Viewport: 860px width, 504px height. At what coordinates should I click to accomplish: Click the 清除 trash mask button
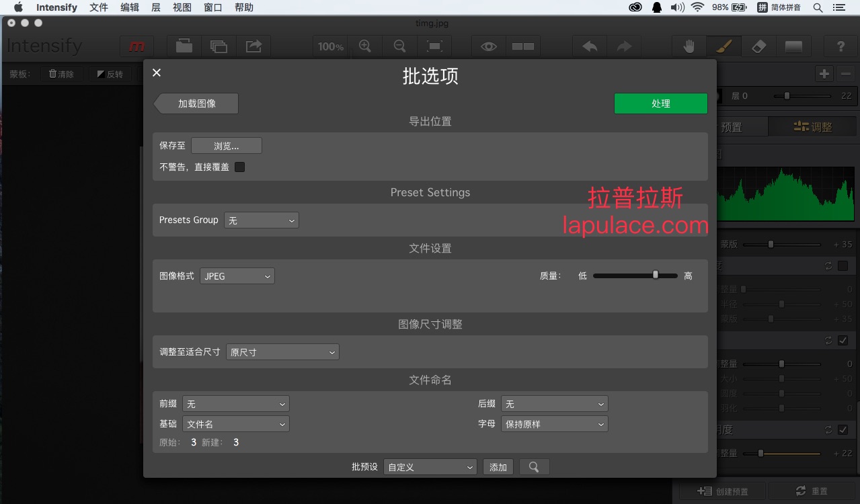coord(61,74)
